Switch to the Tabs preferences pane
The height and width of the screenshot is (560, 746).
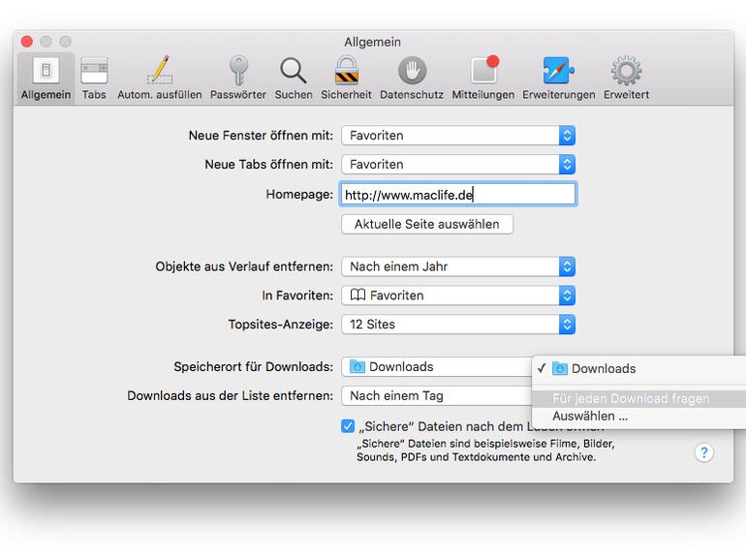[x=94, y=78]
